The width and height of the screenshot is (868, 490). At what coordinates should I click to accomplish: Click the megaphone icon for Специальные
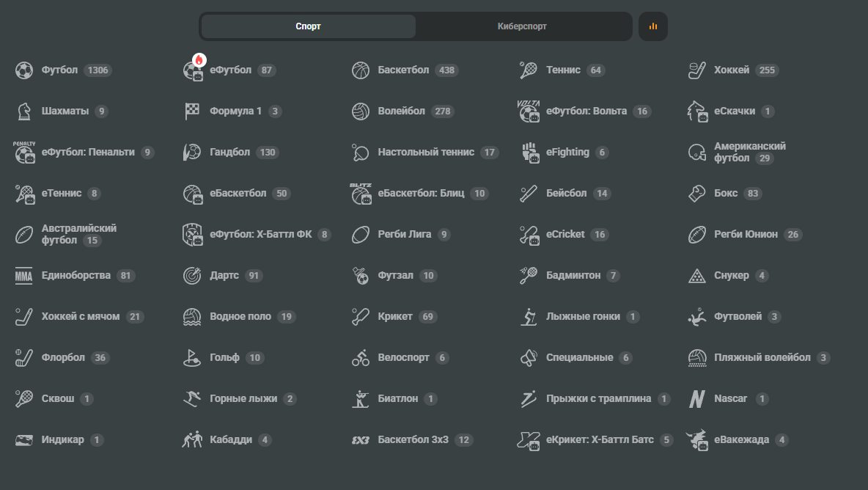click(x=528, y=358)
